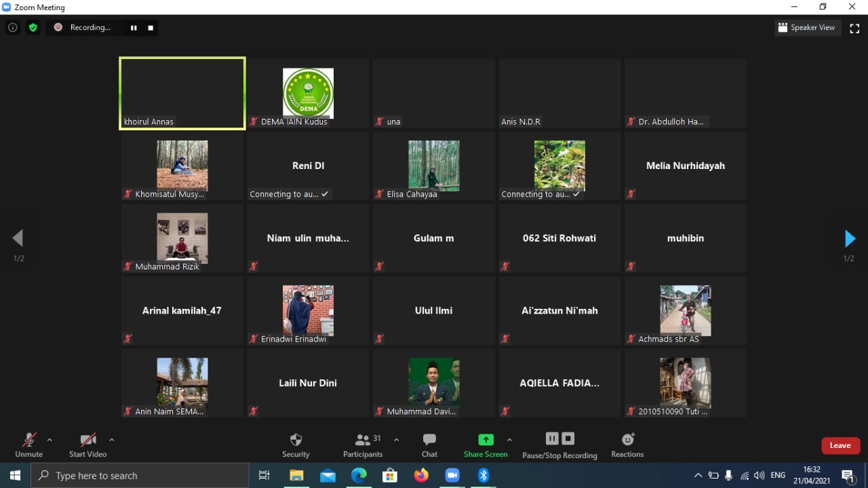Switch to Speaker View
868x488 pixels.
pos(807,28)
